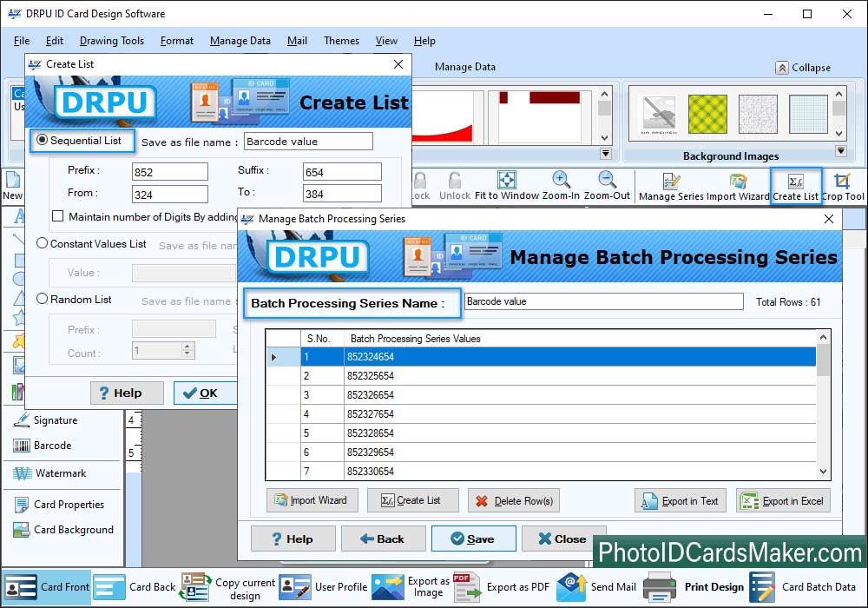Click series values list scroll down arrow
868x608 pixels.
pos(823,472)
